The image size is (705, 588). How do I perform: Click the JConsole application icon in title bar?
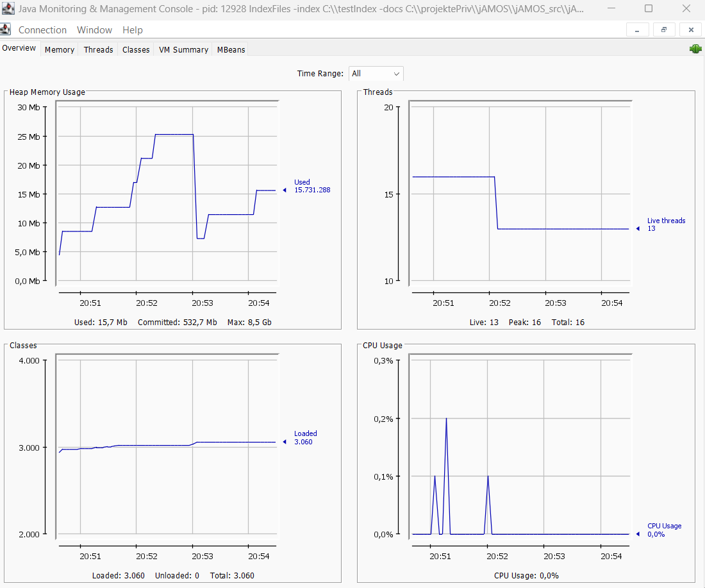coord(8,9)
